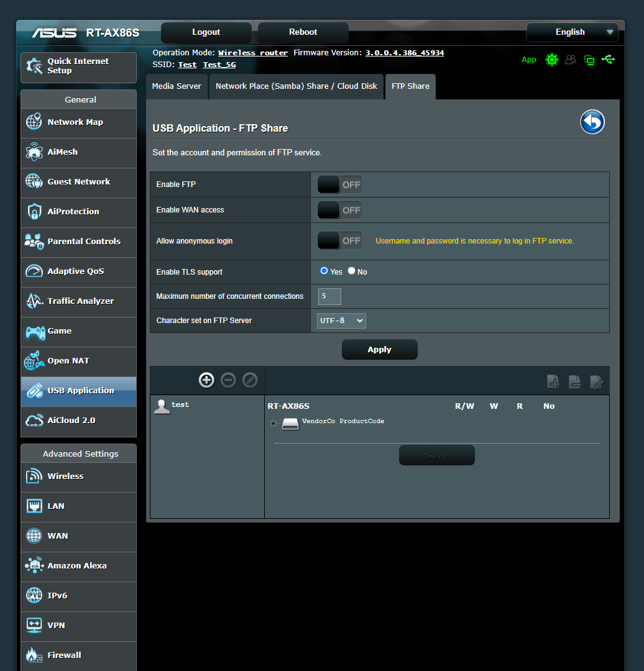644x671 pixels.
Task: Open the Character set UTF-8 dropdown
Action: (x=341, y=321)
